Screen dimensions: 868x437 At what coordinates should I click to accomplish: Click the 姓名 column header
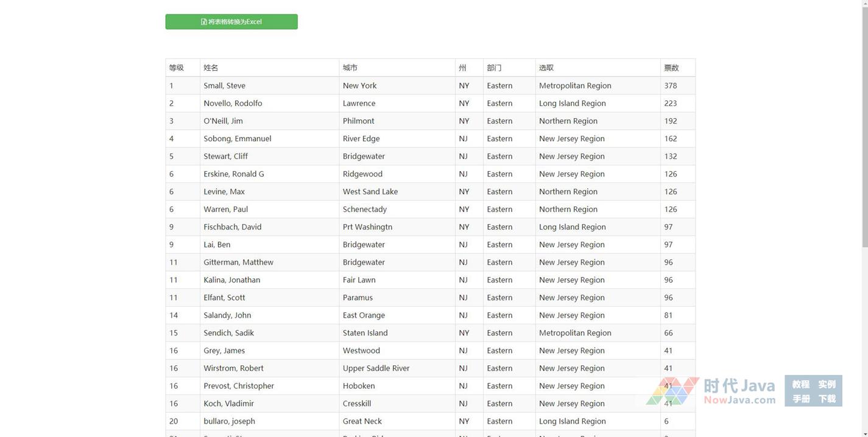pos(269,68)
